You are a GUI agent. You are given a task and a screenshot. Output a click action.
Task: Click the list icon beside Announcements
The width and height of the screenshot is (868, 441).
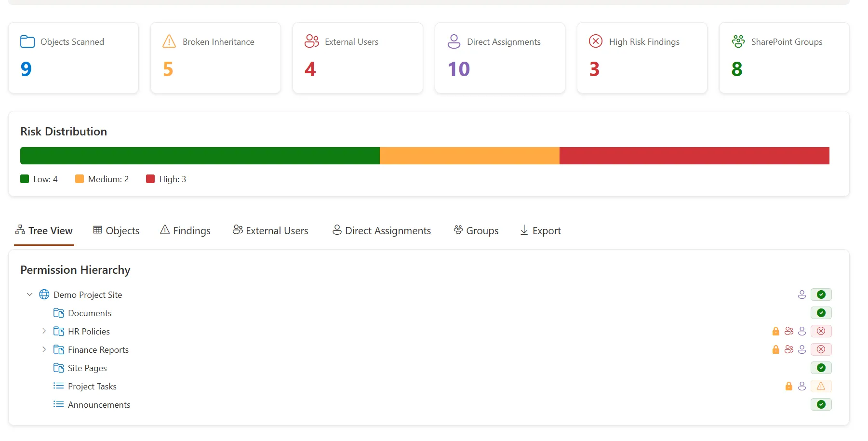coord(58,404)
